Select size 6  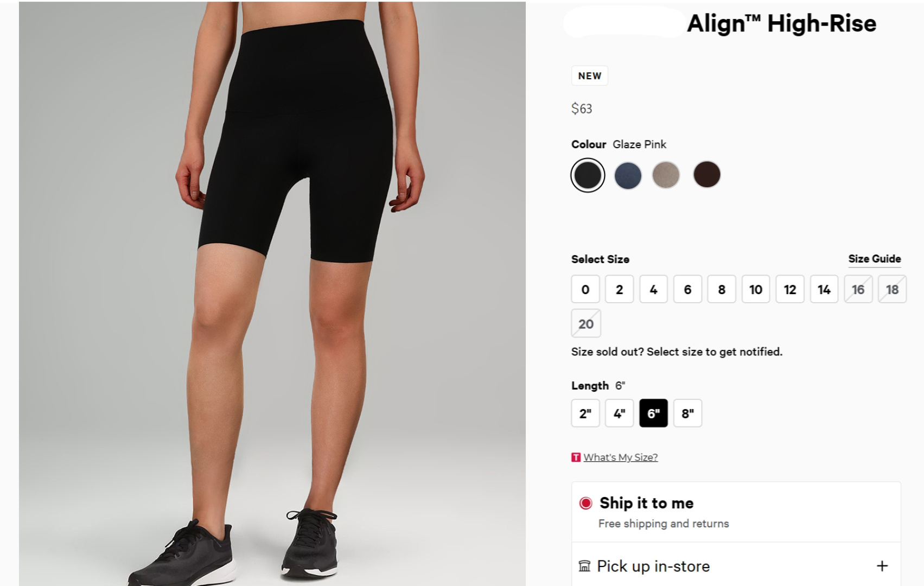point(687,289)
